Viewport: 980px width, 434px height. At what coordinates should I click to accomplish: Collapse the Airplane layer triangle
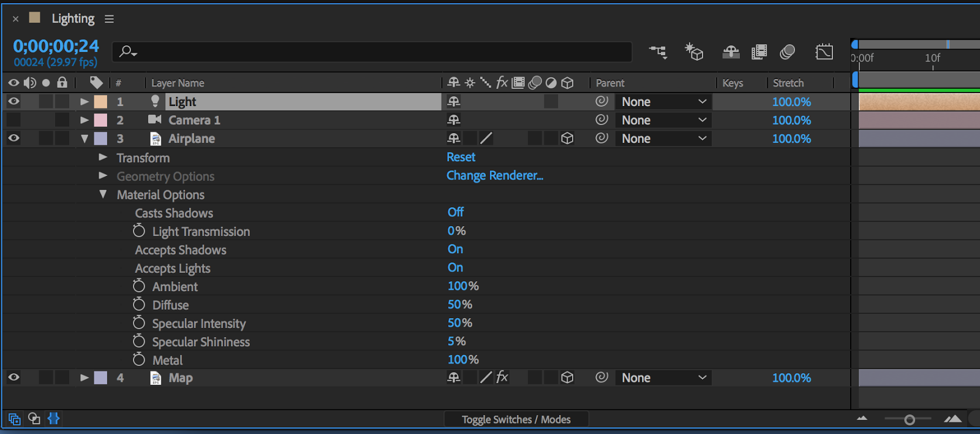85,139
